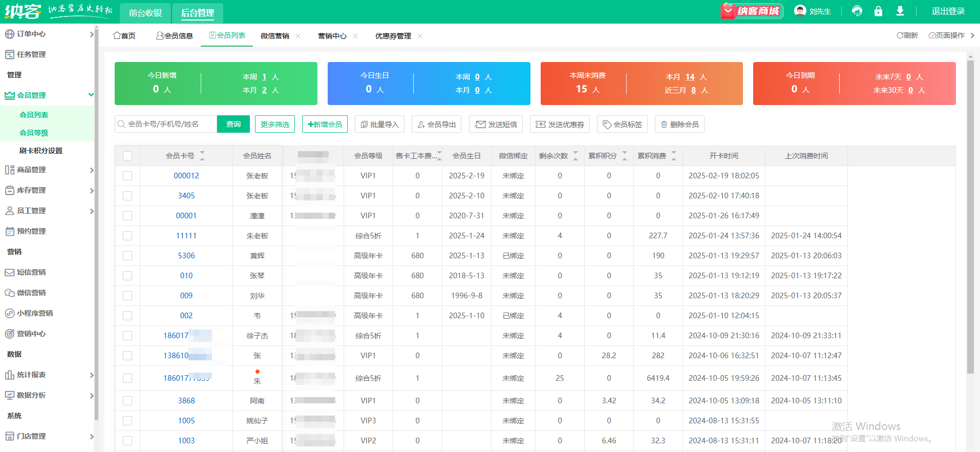Click 退出登录 in the header

tap(948, 11)
